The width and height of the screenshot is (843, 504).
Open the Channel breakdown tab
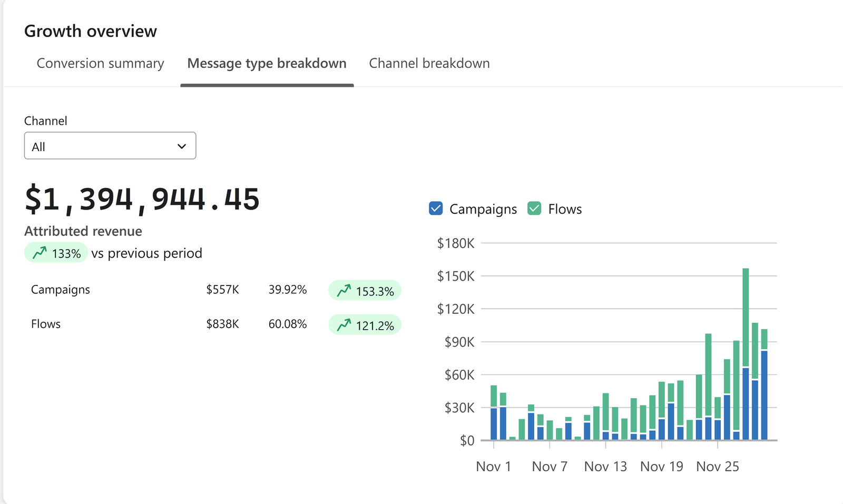(429, 63)
